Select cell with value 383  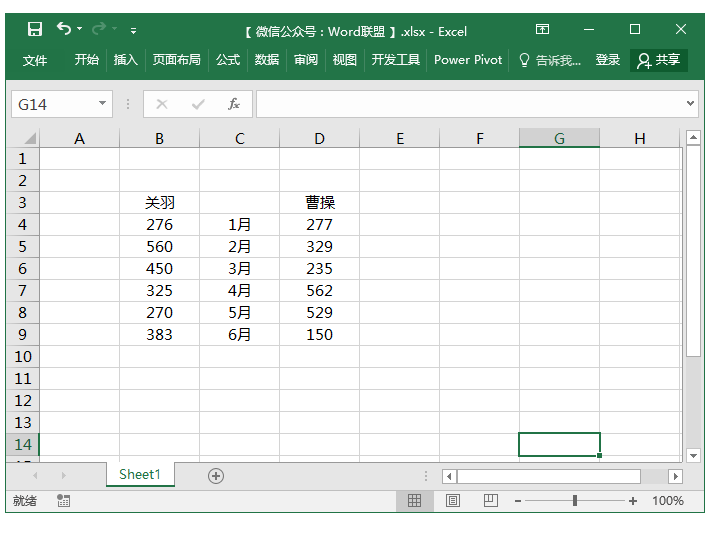click(159, 334)
